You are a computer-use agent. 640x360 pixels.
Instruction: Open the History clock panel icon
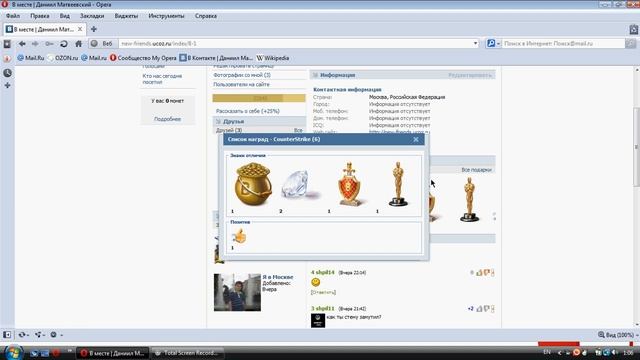pos(7,73)
